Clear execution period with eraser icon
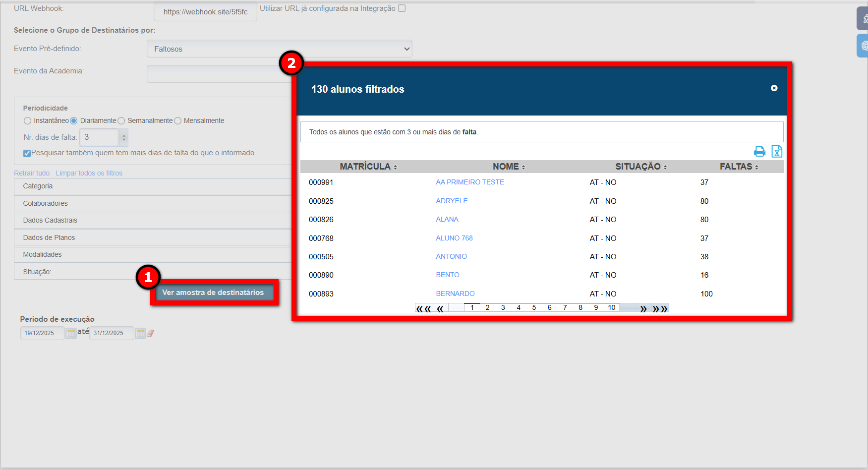Screen dimensions: 868x470 [150, 333]
